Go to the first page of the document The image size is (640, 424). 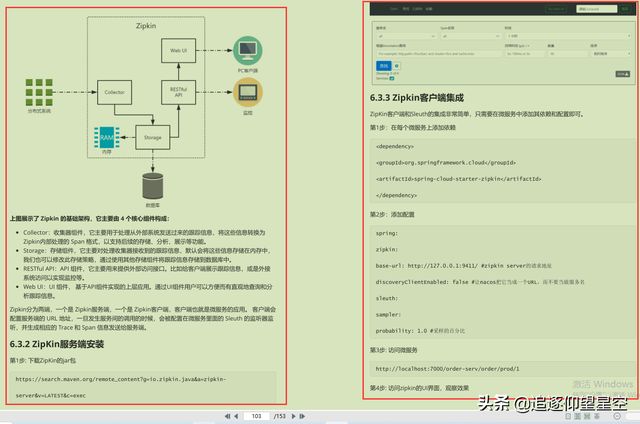(x=227, y=416)
